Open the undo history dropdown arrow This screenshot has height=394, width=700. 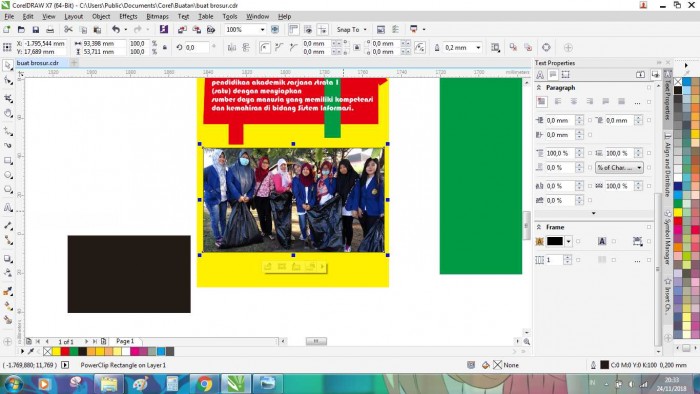tap(125, 29)
